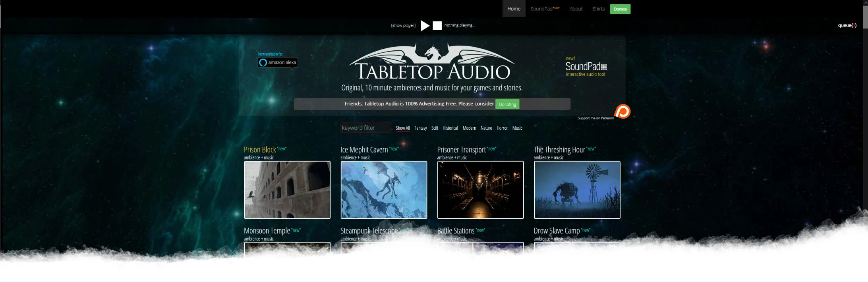The height and width of the screenshot is (282, 868).
Task: Open the SoundPad interactive audio tool logo
Action: [586, 67]
